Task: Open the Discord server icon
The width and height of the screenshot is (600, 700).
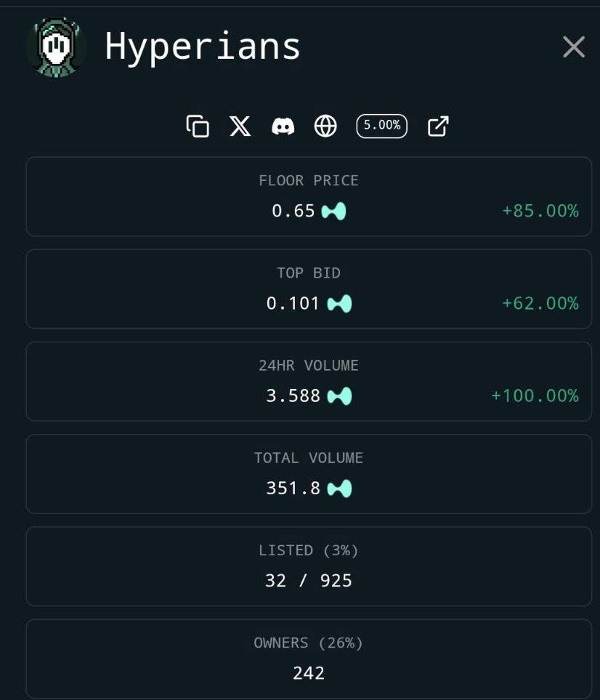Action: pyautogui.click(x=283, y=126)
